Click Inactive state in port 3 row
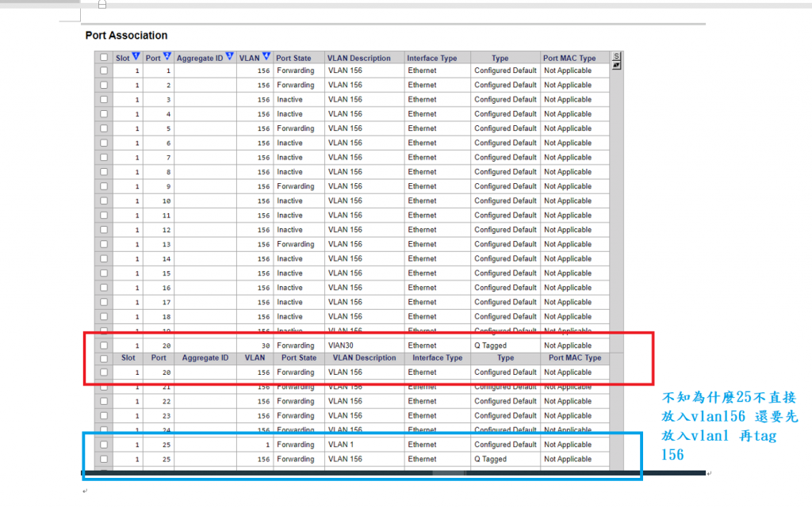This screenshot has width=812, height=508. [x=289, y=99]
